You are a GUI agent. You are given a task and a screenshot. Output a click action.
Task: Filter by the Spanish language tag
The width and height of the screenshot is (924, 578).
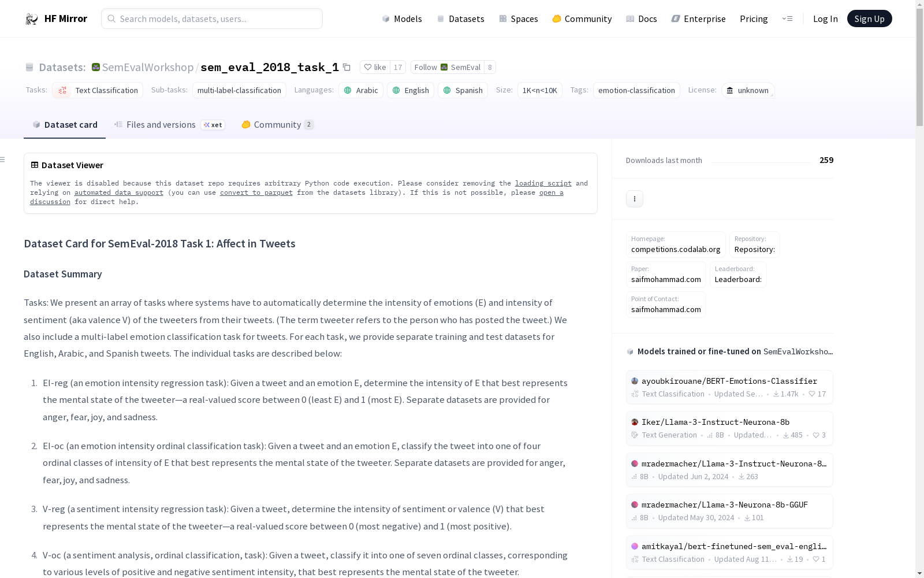(463, 90)
